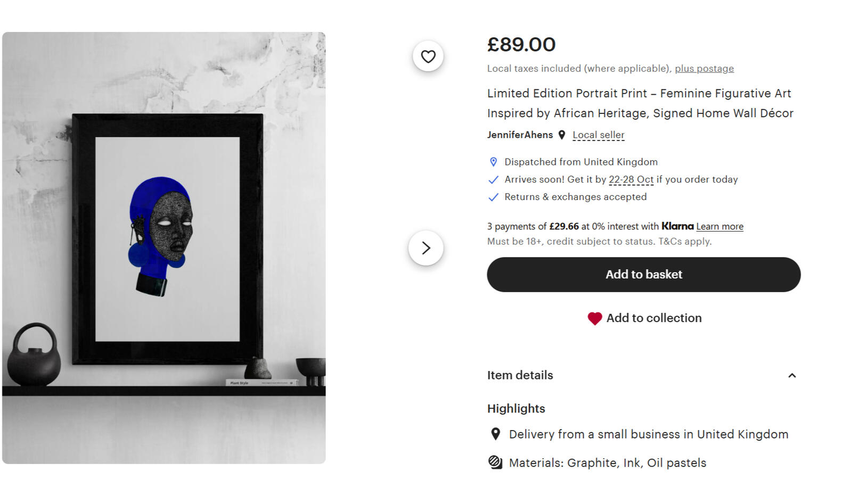Screen dimensions: 868x479
Task: Open the plus postage link
Action: pyautogui.click(x=704, y=69)
